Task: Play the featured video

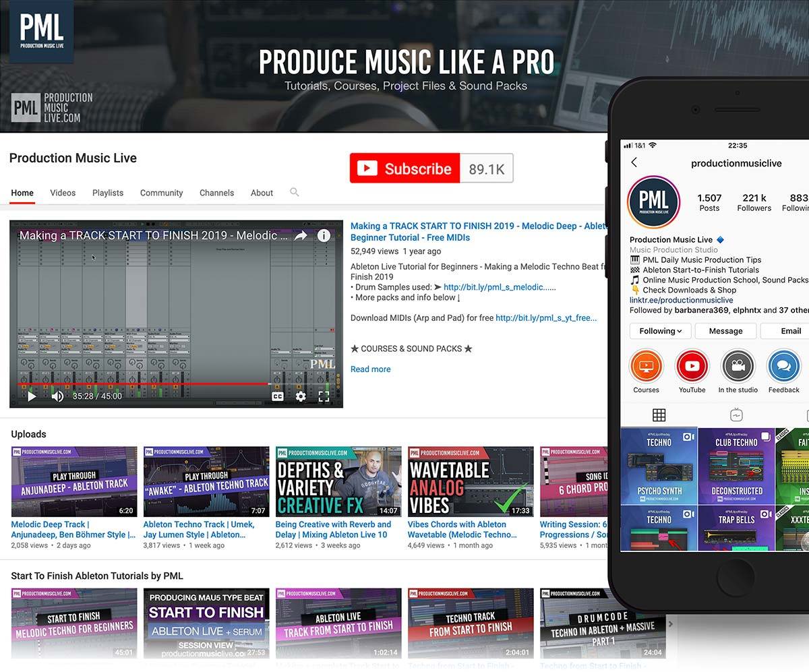Action: [31, 396]
